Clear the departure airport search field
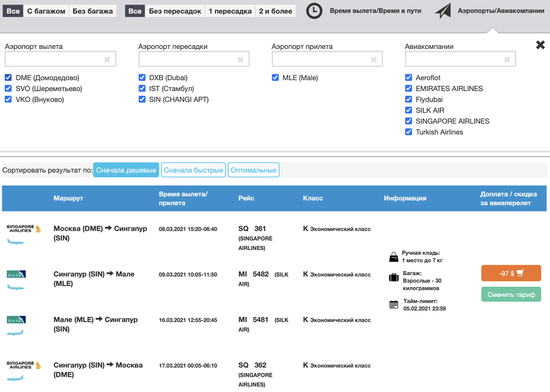The image size is (550, 392). pyautogui.click(x=107, y=59)
